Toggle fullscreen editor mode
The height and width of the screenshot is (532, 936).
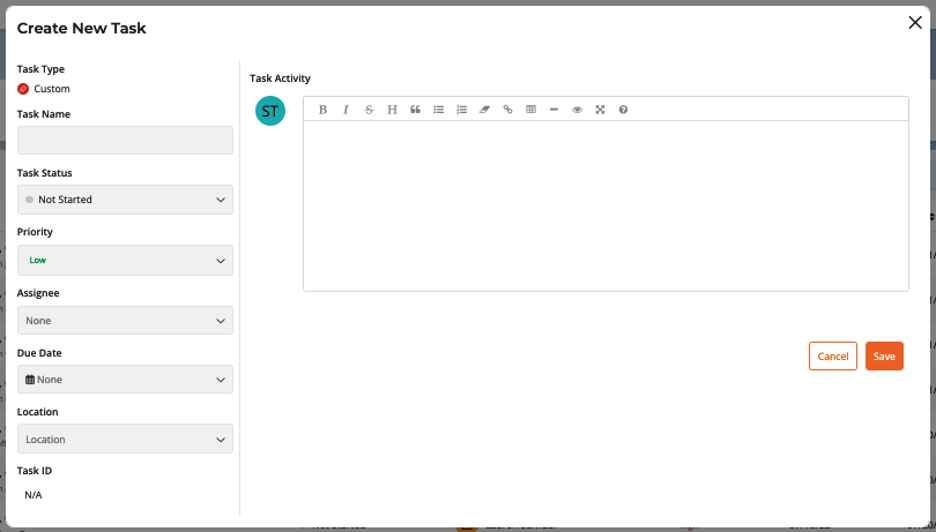(600, 109)
